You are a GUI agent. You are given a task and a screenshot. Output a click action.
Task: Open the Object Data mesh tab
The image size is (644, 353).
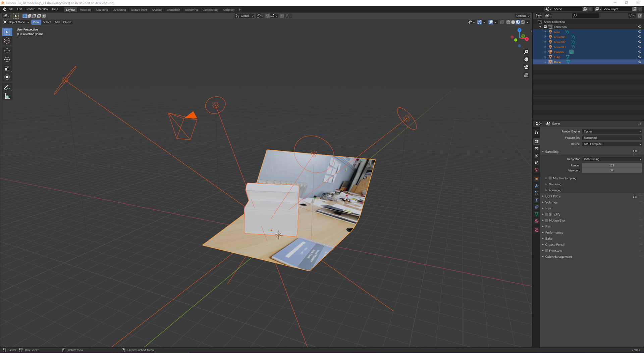point(536,214)
